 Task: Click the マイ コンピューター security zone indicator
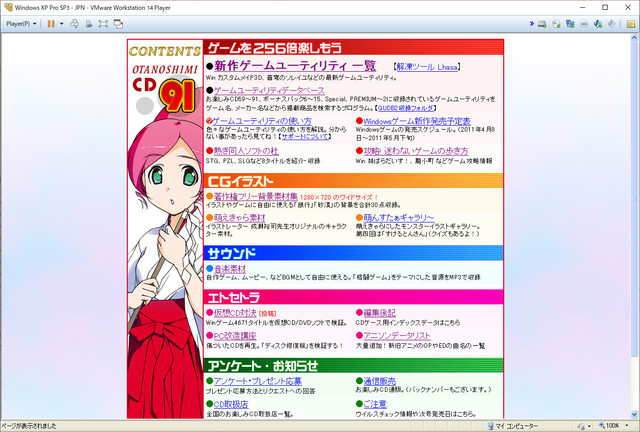pyautogui.click(x=512, y=426)
